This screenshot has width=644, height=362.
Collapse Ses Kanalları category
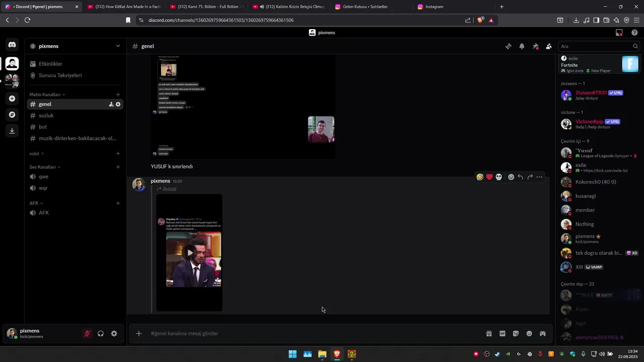point(45,167)
